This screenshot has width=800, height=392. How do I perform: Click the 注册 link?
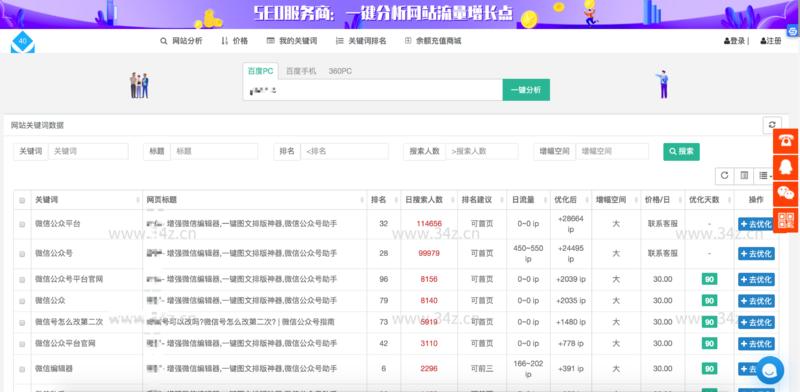[x=770, y=41]
